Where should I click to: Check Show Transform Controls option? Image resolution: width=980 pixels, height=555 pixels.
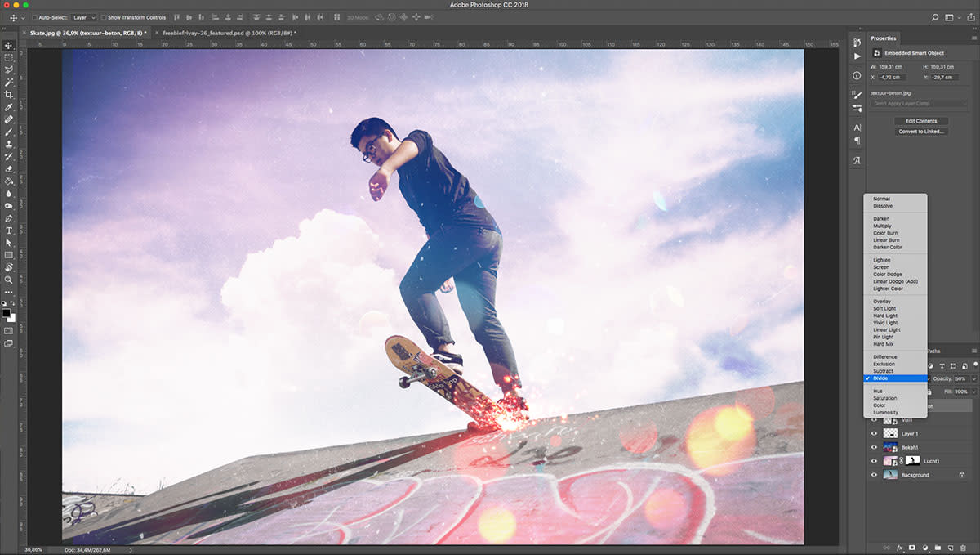click(x=104, y=17)
